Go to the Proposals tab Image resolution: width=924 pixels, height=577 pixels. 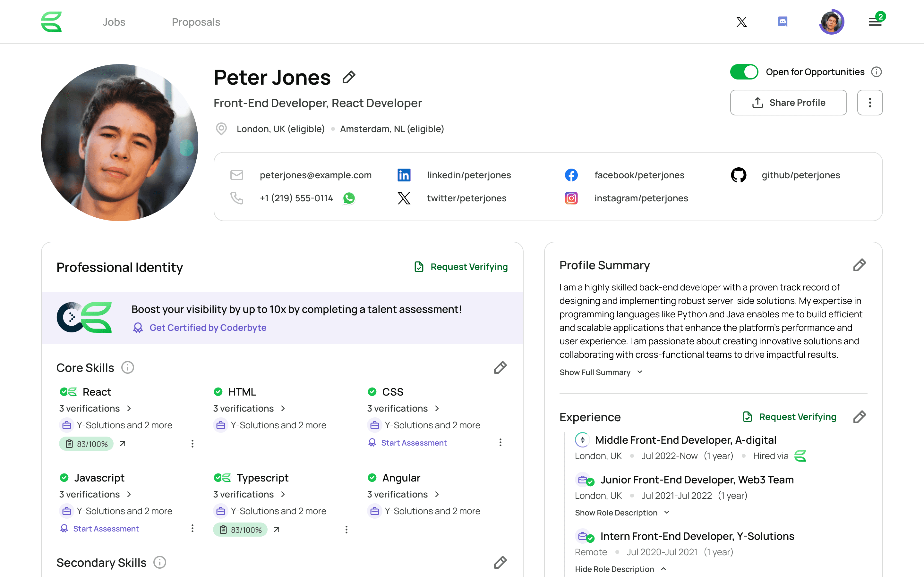[196, 22]
